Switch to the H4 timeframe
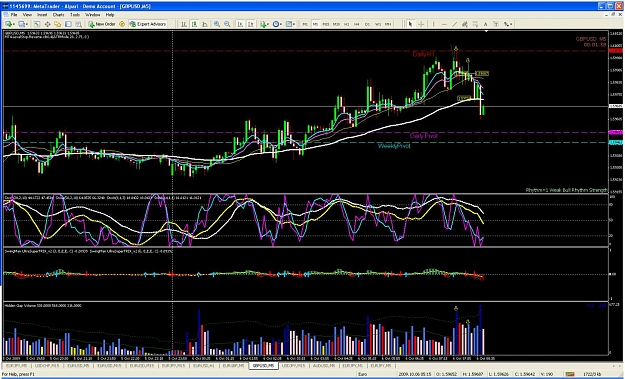This screenshot has width=625, height=379. click(357, 24)
